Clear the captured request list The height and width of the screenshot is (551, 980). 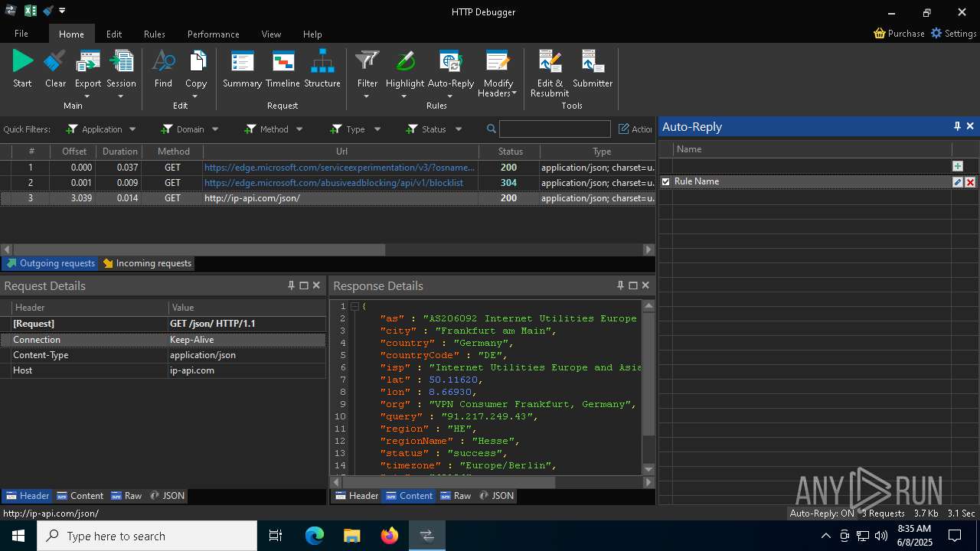[55, 69]
